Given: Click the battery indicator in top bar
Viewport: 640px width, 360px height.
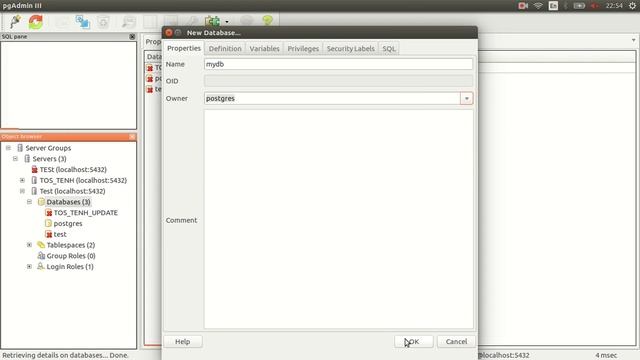Looking at the screenshot, I should tap(579, 6).
